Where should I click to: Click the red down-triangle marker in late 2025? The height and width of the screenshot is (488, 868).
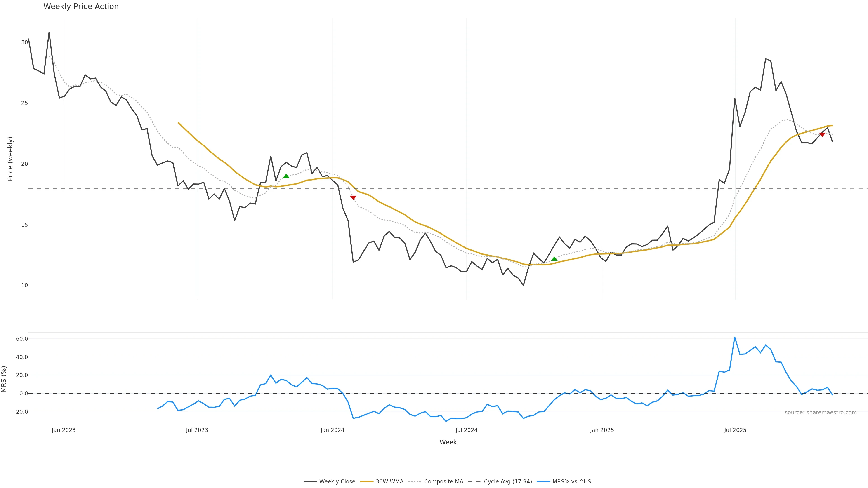pyautogui.click(x=822, y=134)
